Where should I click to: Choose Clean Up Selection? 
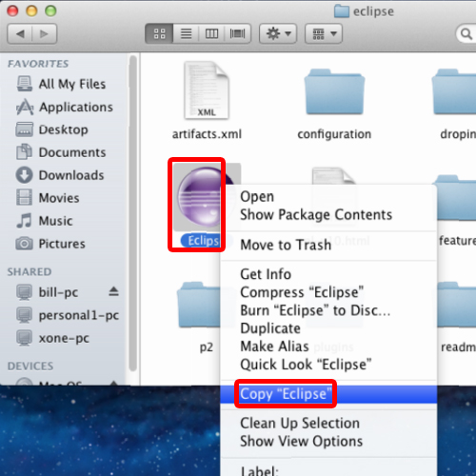(x=300, y=424)
